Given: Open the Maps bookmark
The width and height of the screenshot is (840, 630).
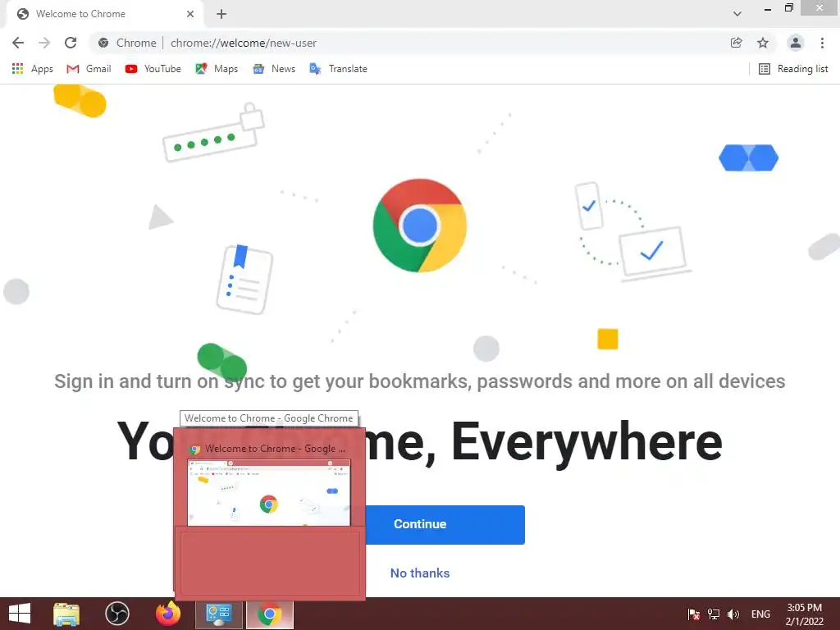Looking at the screenshot, I should 217,69.
